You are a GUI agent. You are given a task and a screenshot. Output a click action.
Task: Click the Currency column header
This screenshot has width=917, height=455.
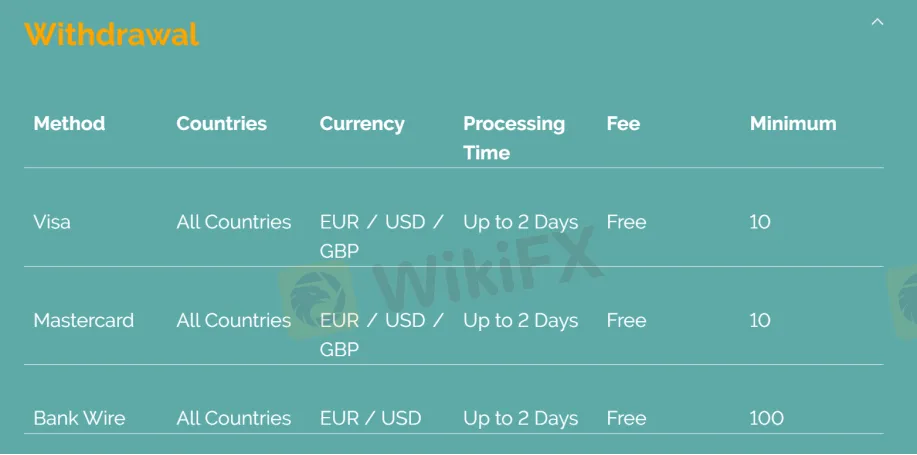362,124
